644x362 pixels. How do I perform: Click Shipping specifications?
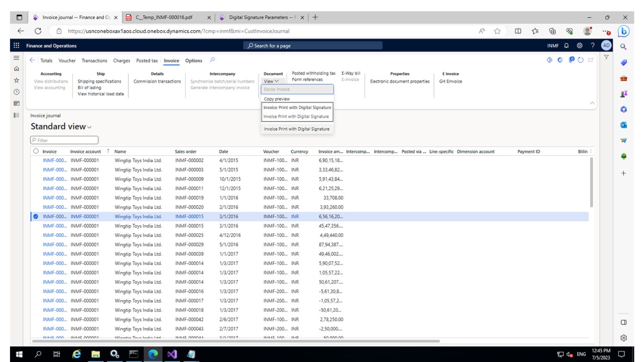click(x=99, y=81)
